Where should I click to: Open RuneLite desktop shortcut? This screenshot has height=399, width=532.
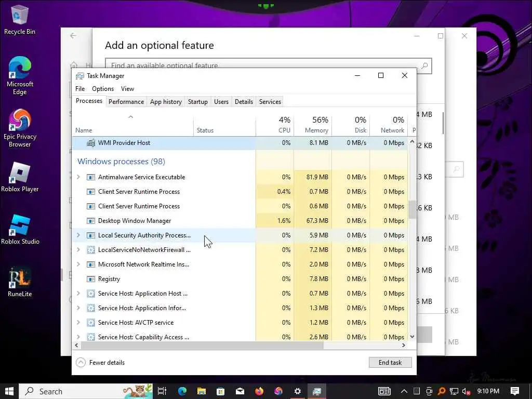pyautogui.click(x=19, y=282)
